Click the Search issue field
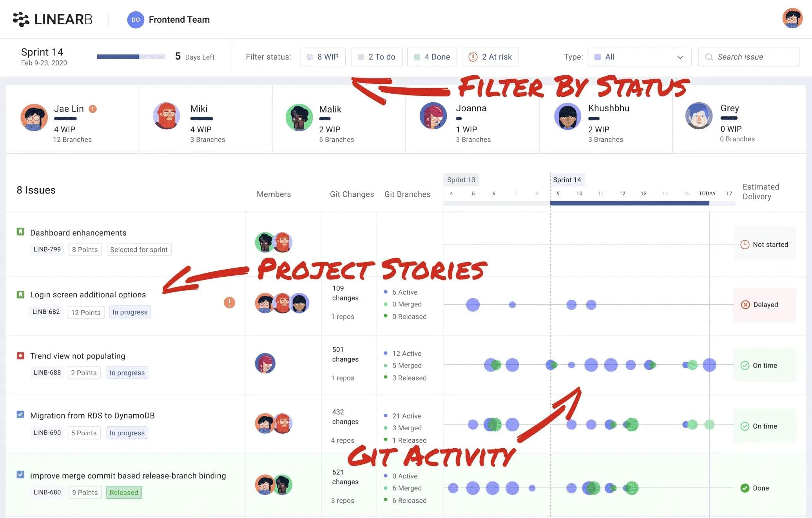 click(749, 57)
